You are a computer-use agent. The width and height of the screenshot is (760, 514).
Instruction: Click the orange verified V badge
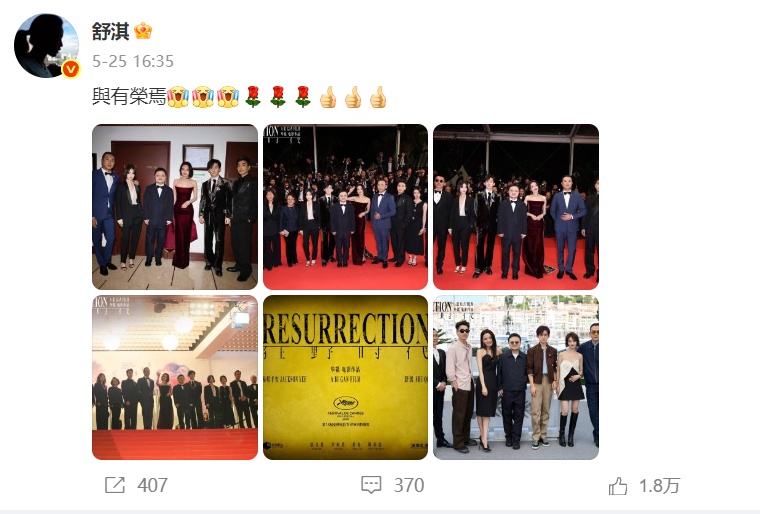71,69
